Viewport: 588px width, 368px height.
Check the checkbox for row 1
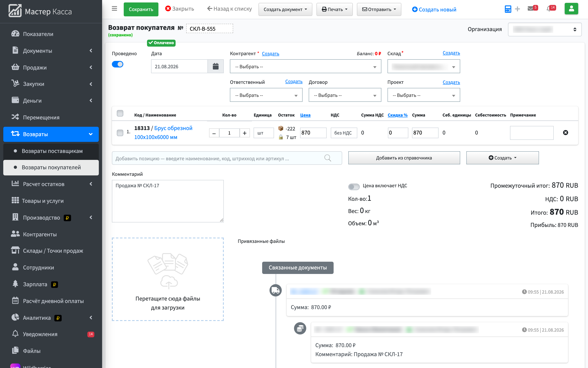(120, 133)
